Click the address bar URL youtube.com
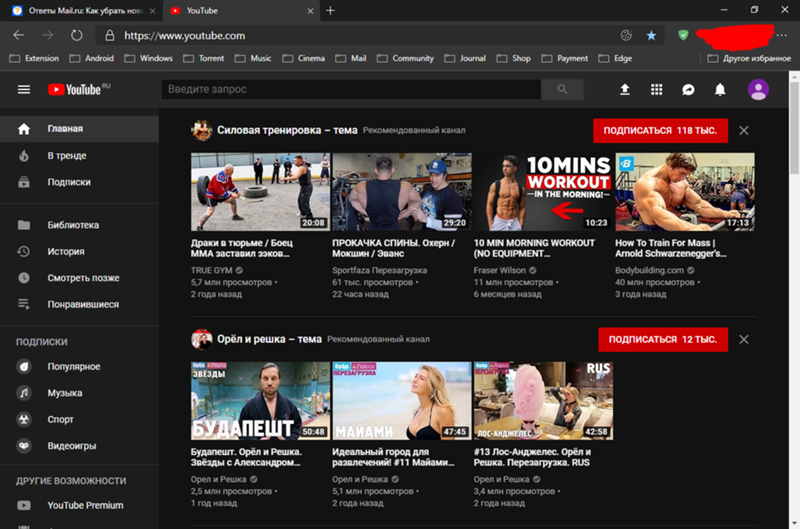Image resolution: width=800 pixels, height=529 pixels. [185, 36]
